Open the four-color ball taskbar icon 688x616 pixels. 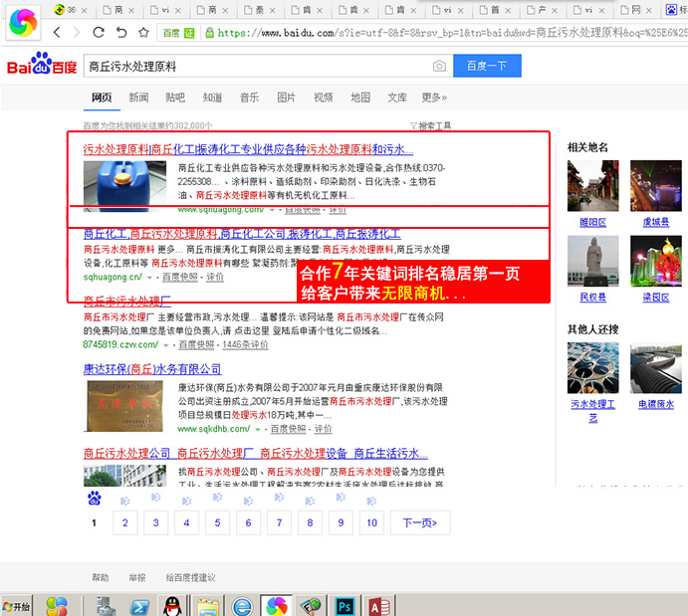57,607
